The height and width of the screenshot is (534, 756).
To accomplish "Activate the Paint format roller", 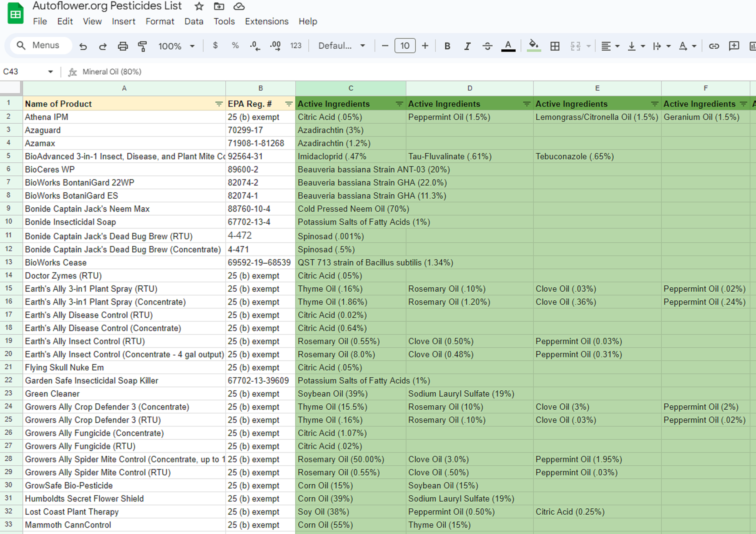I will pyautogui.click(x=142, y=46).
